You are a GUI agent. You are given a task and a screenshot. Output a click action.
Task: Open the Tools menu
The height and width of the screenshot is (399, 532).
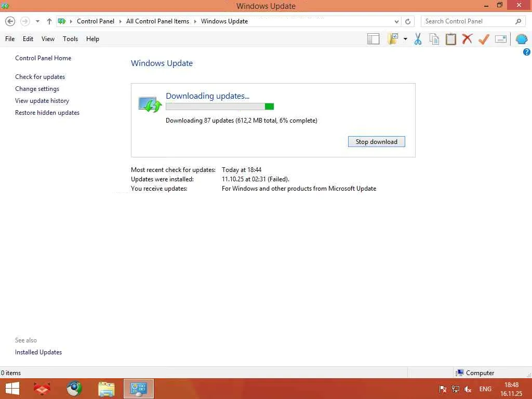click(x=70, y=38)
